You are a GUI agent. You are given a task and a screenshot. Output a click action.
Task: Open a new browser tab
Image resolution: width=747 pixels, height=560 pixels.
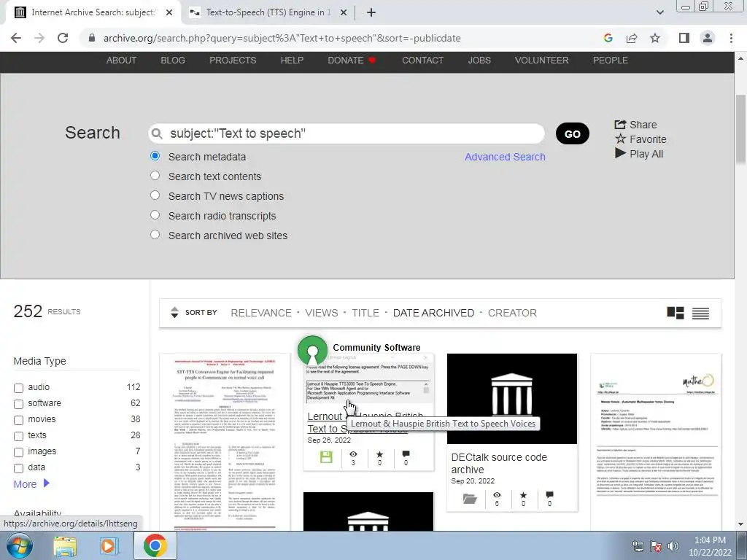(x=371, y=12)
